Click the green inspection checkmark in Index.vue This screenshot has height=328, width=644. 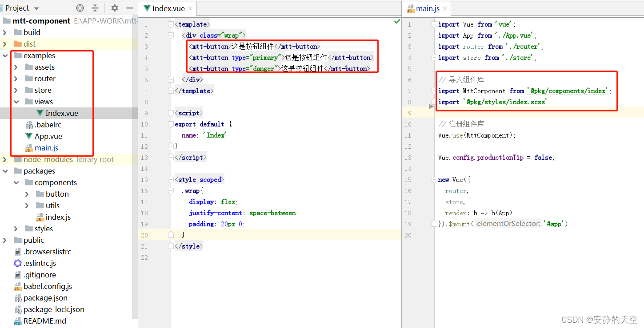[397, 21]
